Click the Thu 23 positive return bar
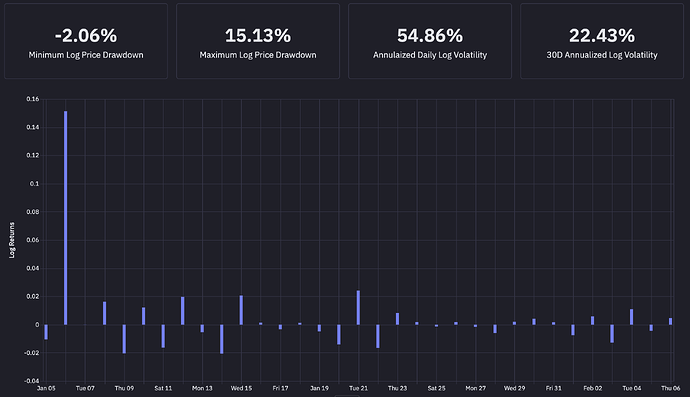 click(397, 319)
